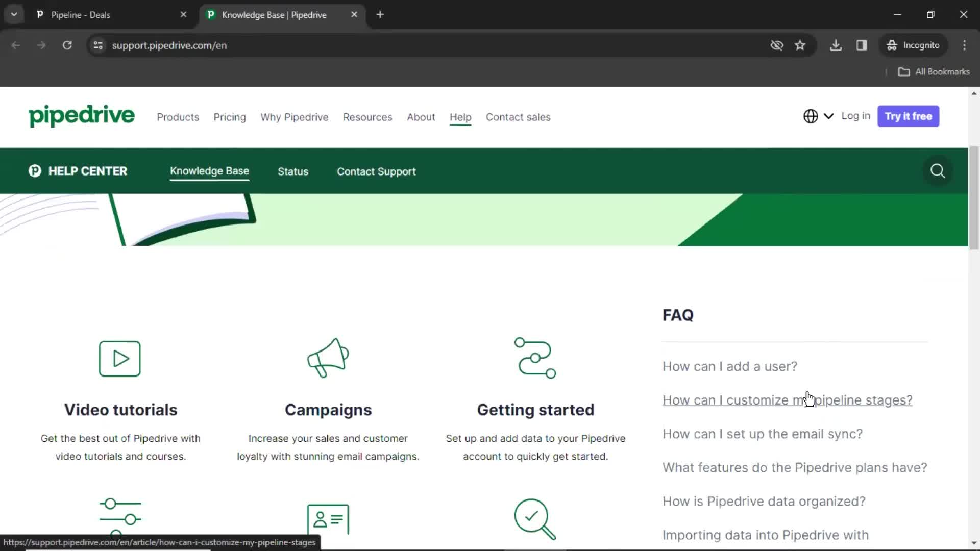The width and height of the screenshot is (980, 551).
Task: Expand the language/globe dropdown selector
Action: click(x=817, y=116)
